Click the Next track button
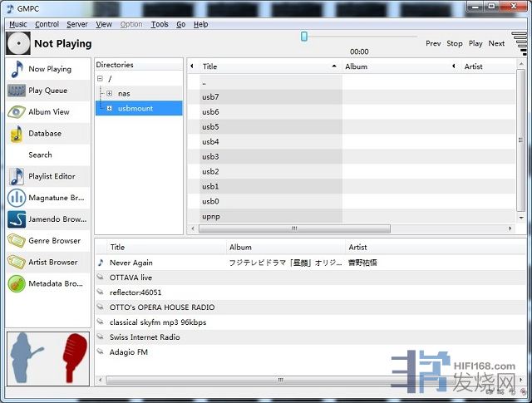Viewport: 532px width, 403px height. click(496, 43)
